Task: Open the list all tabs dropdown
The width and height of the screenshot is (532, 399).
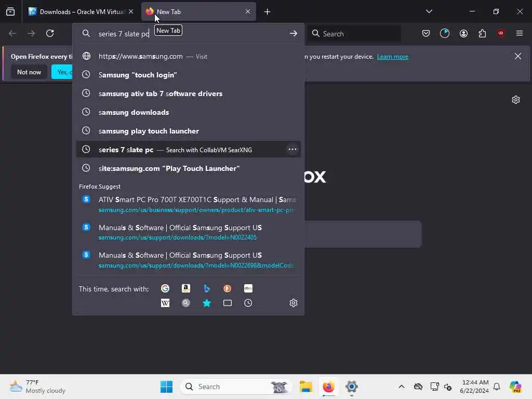Action: click(429, 11)
